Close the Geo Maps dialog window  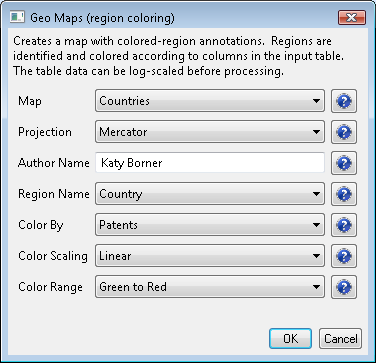click(x=352, y=17)
